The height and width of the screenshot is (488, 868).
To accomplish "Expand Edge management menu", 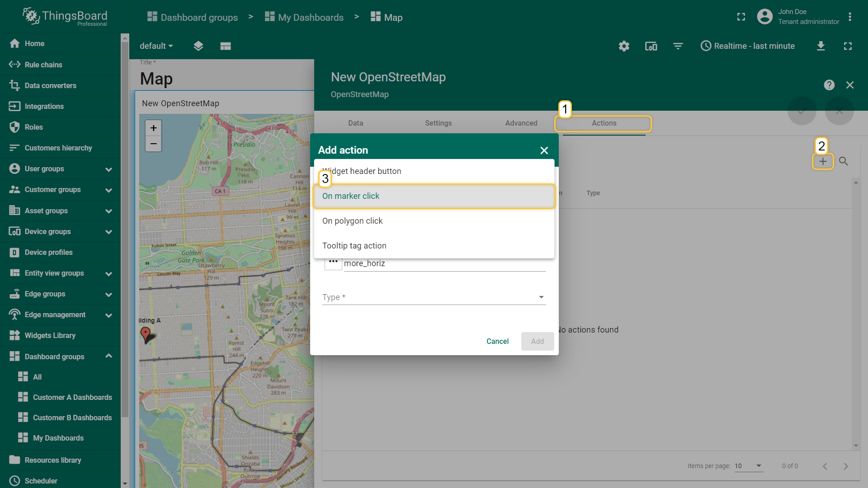I will pos(108,315).
